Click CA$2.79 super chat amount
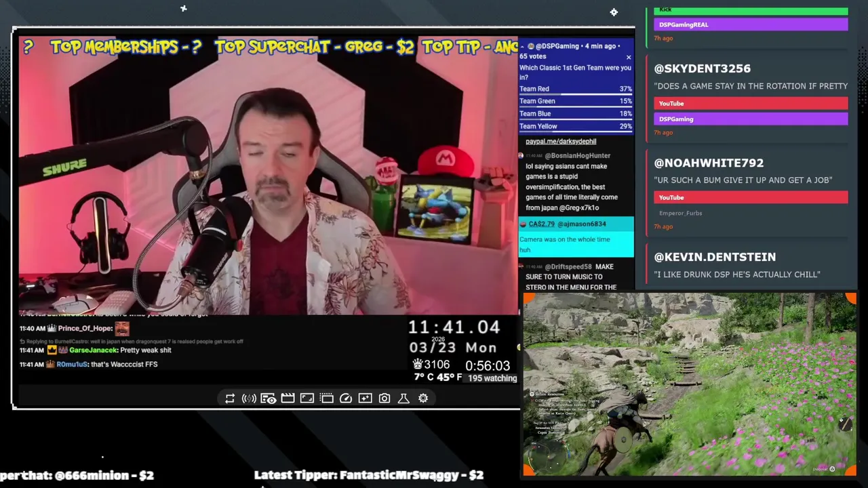The width and height of the screenshot is (868, 488). 541,224
